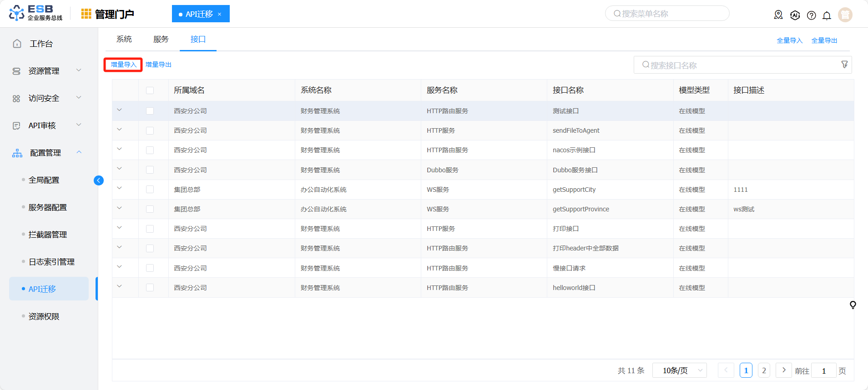This screenshot has width=868, height=390.
Task: Tick the select-all checkbox in table header
Action: click(x=150, y=90)
